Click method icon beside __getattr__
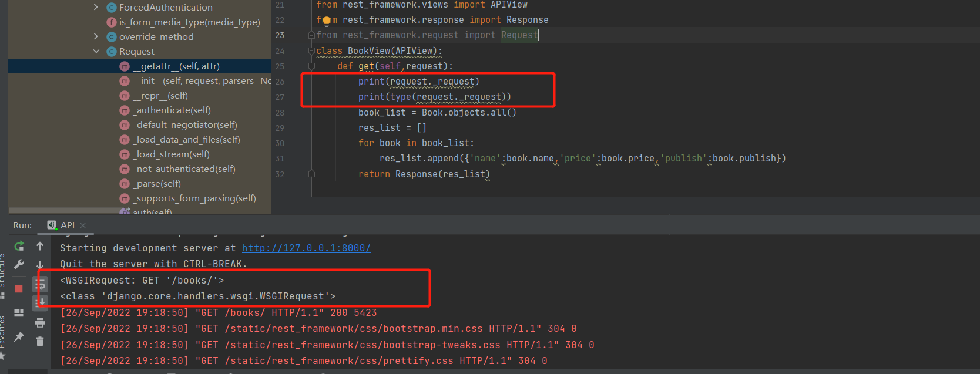980x374 pixels. (x=125, y=66)
